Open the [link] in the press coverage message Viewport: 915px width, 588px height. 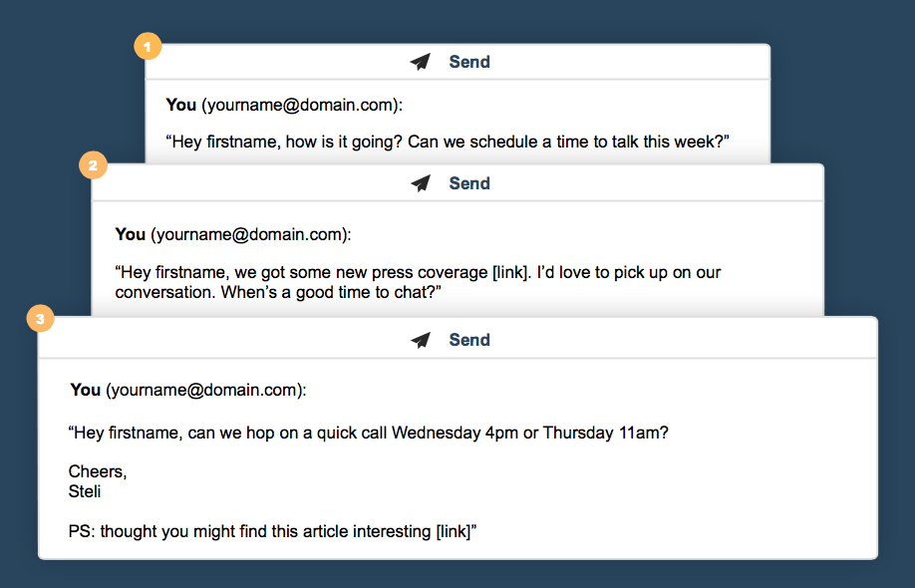(x=510, y=272)
